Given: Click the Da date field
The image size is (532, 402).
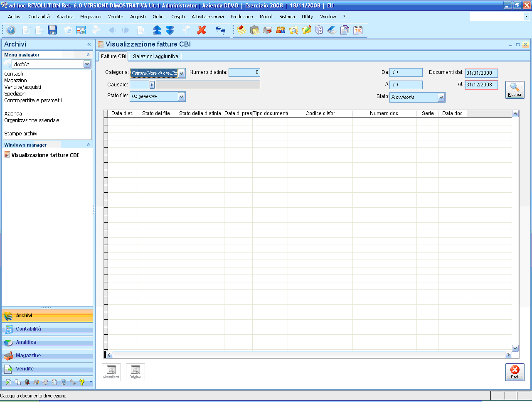Looking at the screenshot, I should tap(406, 72).
